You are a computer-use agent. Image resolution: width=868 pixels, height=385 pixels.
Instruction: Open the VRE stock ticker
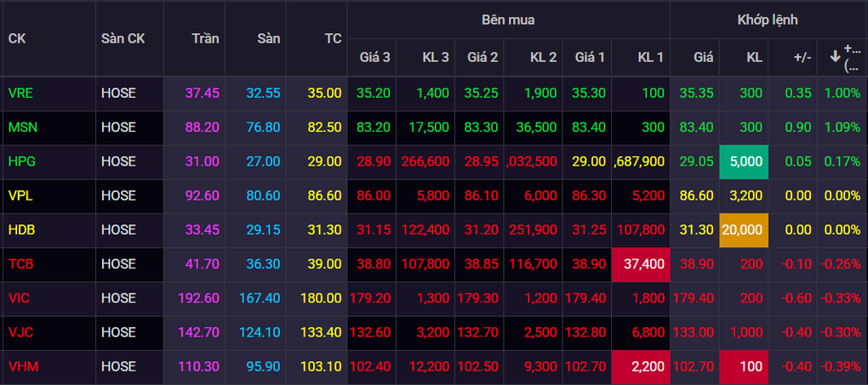coord(20,93)
